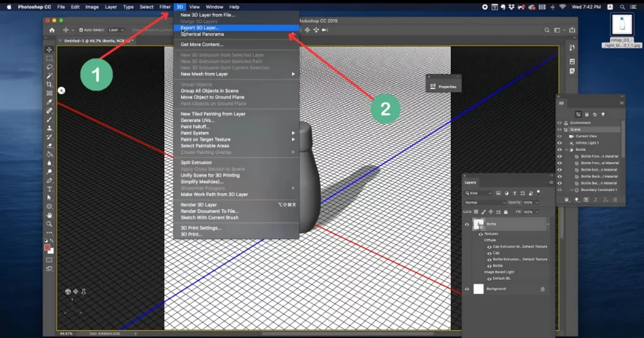Select the History Brush tool
This screenshot has height=338, width=644.
click(x=49, y=137)
